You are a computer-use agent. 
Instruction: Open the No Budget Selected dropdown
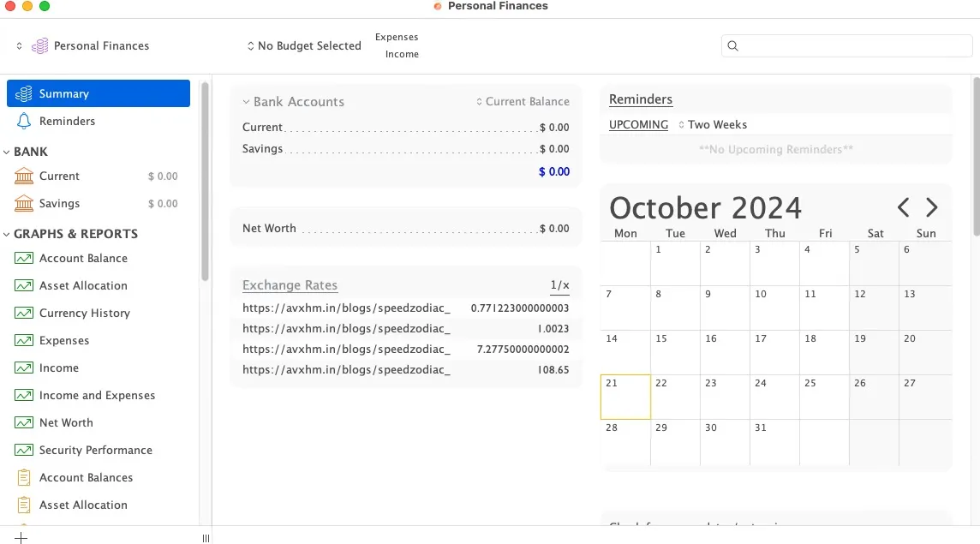point(304,46)
